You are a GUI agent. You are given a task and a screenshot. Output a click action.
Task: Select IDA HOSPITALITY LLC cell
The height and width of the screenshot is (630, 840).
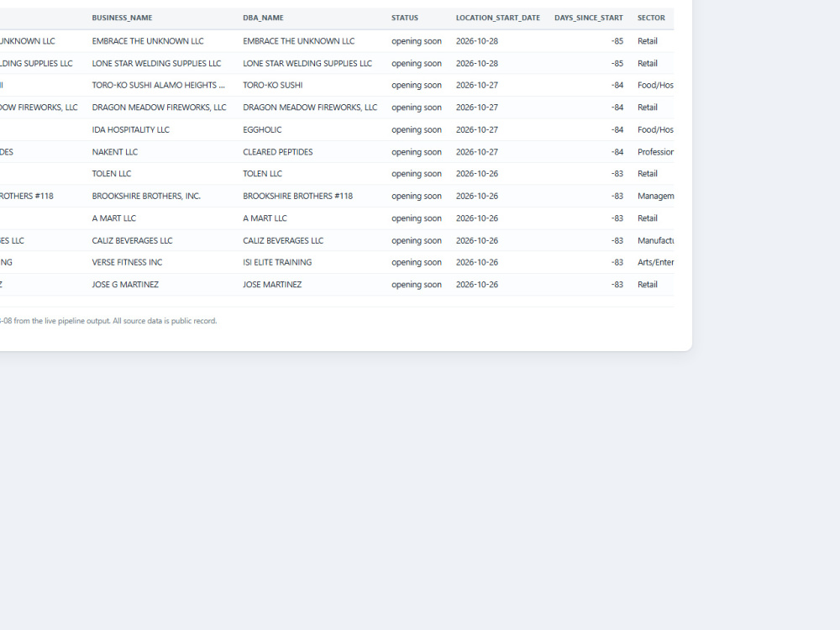tap(131, 129)
